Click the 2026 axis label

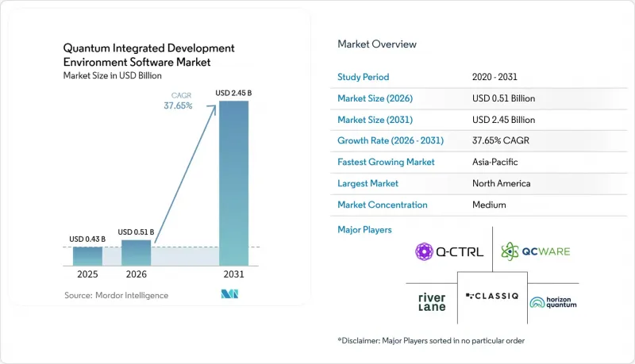[136, 274]
